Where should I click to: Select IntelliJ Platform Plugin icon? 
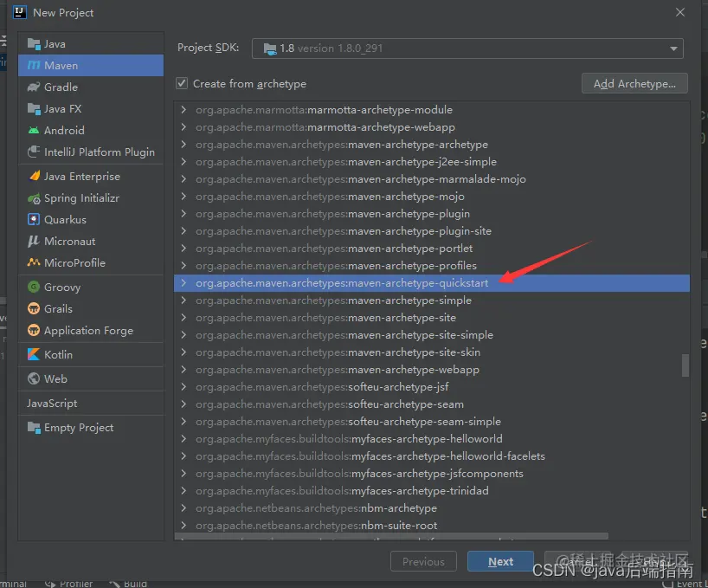pos(34,152)
